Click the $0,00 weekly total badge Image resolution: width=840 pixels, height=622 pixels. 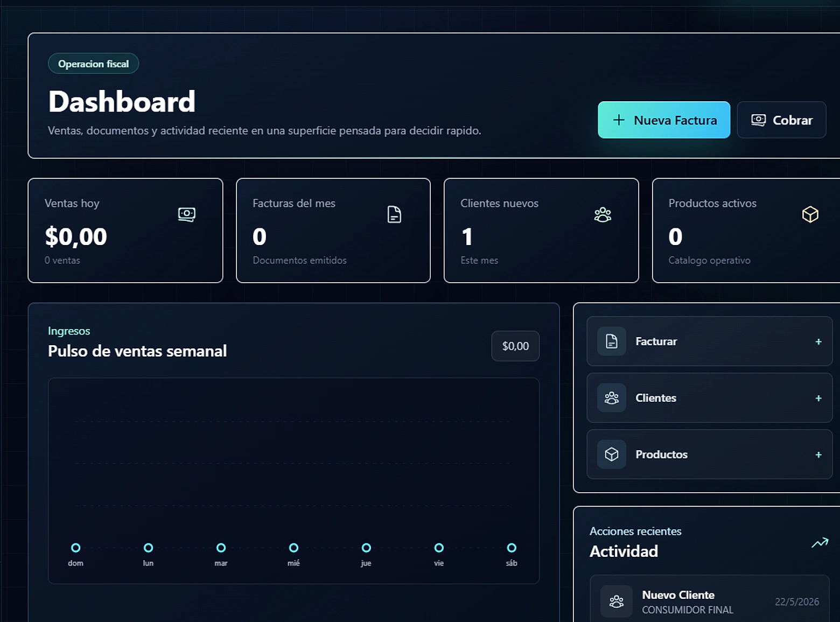[x=515, y=346]
